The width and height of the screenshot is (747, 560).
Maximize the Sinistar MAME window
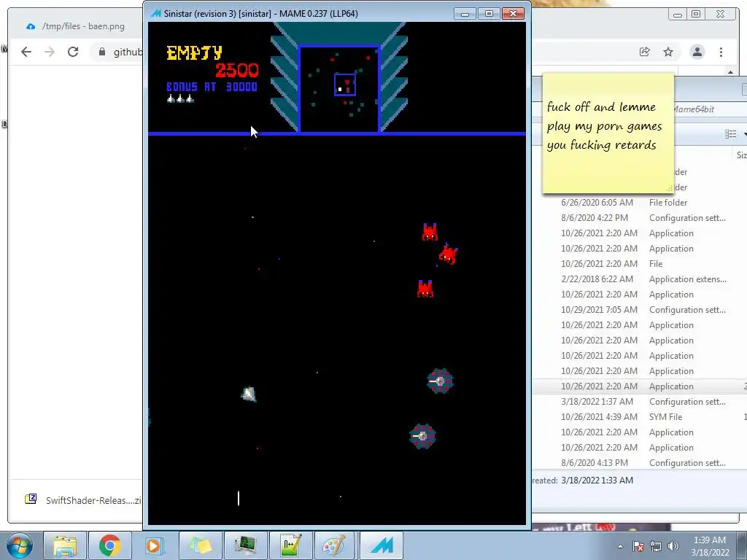(488, 13)
